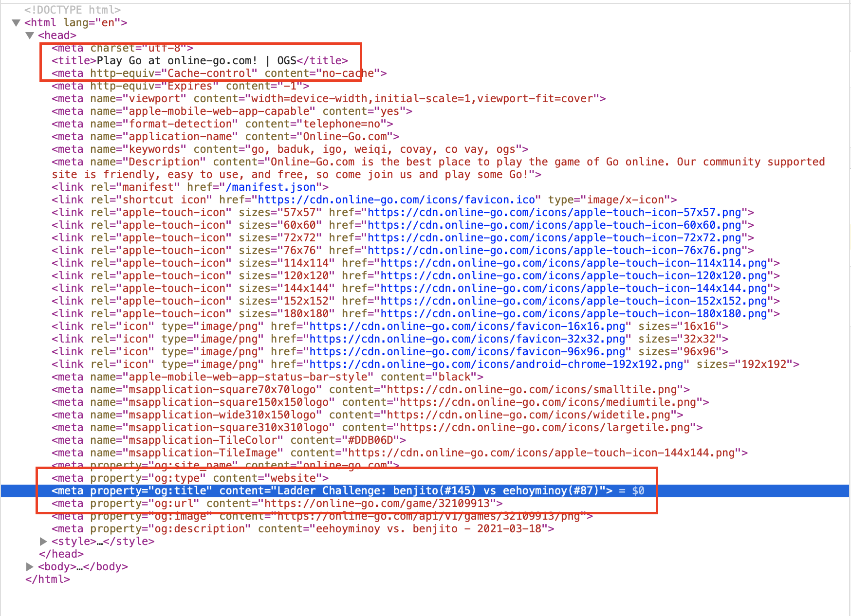
Task: Open apple-touch-icon-180x180.png link
Action: (x=573, y=314)
